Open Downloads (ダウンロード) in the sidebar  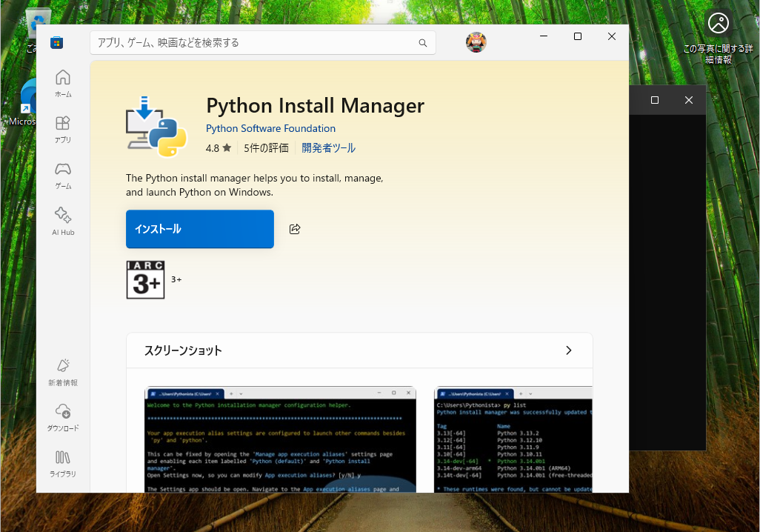tap(63, 418)
